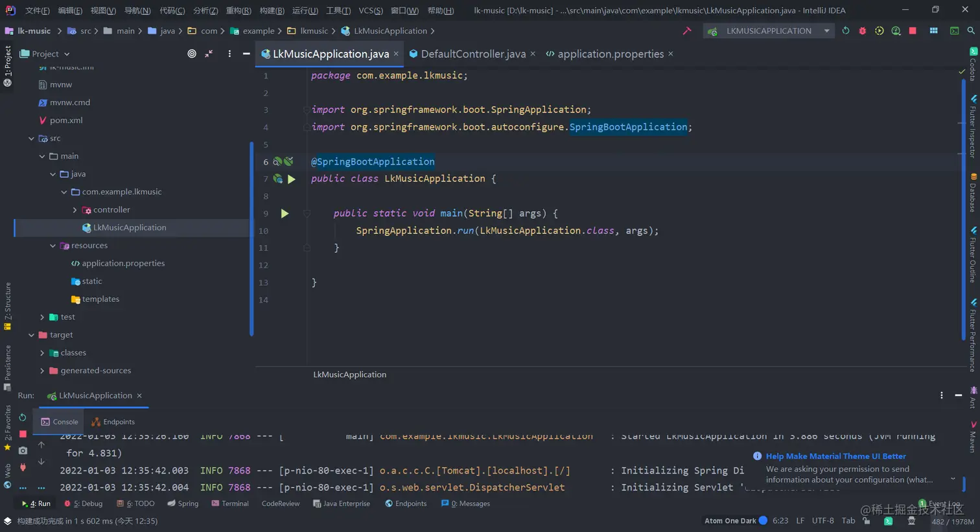This screenshot has height=532, width=980.
Task: Open the Terminal tool window
Action: [x=230, y=503]
